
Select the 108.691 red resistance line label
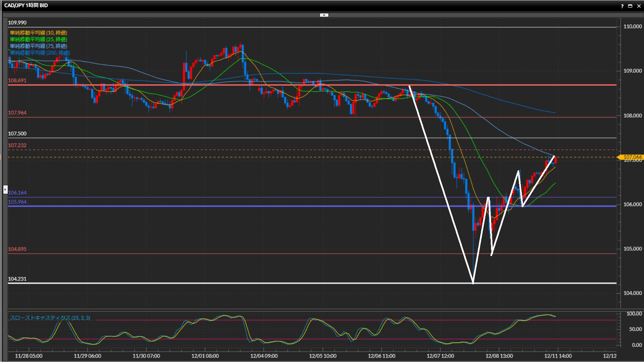pyautogui.click(x=17, y=80)
